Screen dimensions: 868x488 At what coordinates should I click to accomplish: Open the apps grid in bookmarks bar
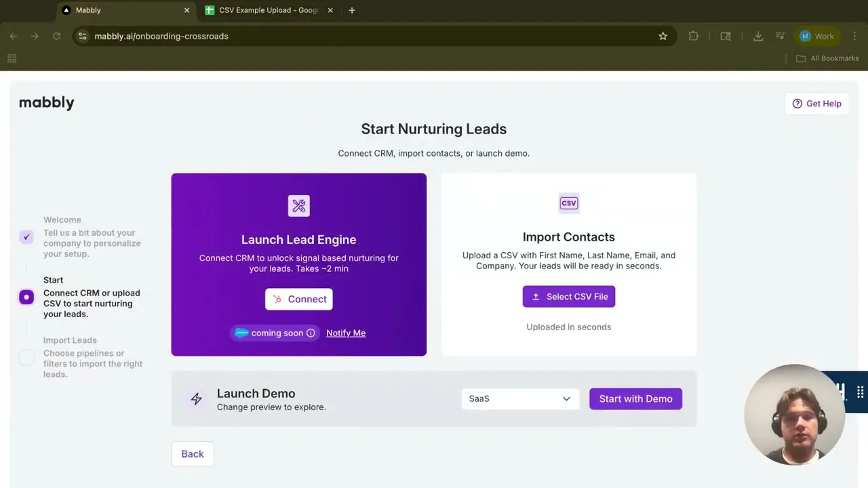click(12, 58)
